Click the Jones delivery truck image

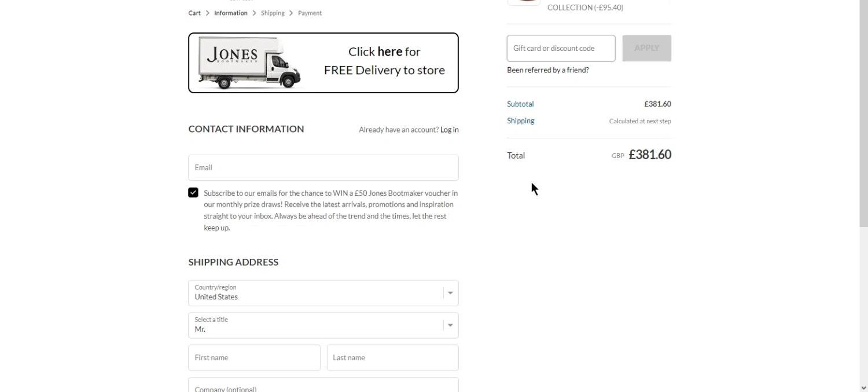click(249, 63)
